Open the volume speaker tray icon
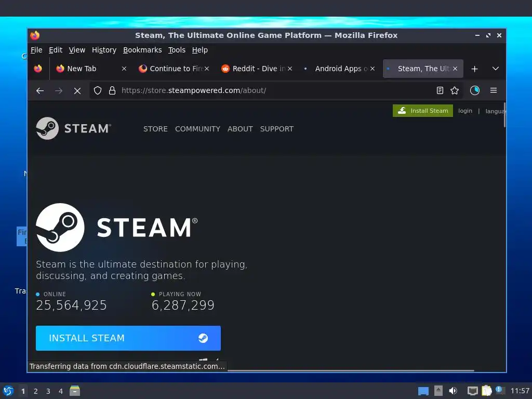Image resolution: width=532 pixels, height=399 pixels. (x=453, y=391)
